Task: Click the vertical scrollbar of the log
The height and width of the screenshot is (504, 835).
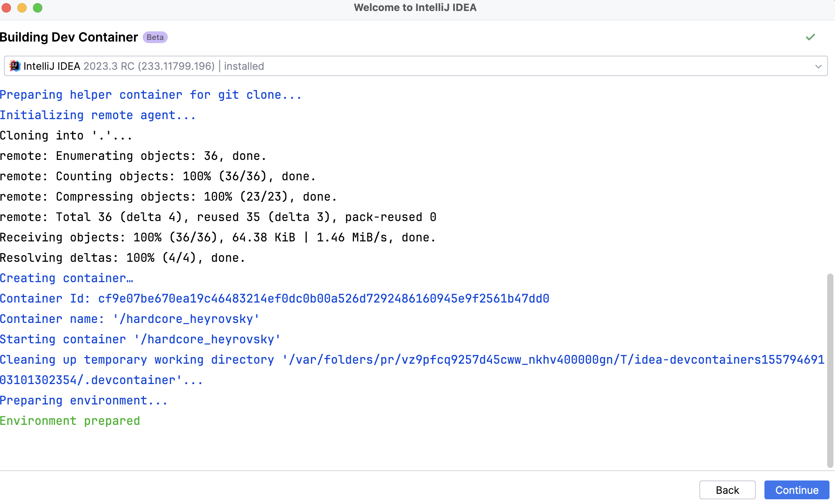Action: pyautogui.click(x=830, y=370)
